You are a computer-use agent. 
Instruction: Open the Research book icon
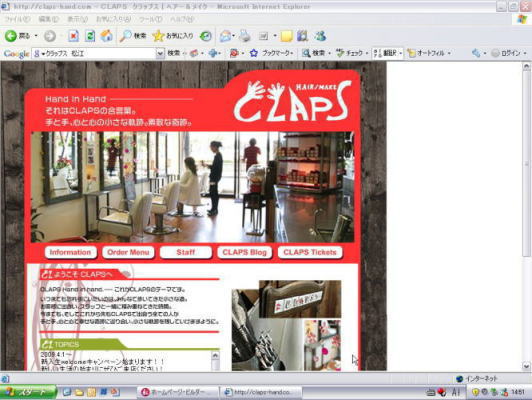[302, 36]
